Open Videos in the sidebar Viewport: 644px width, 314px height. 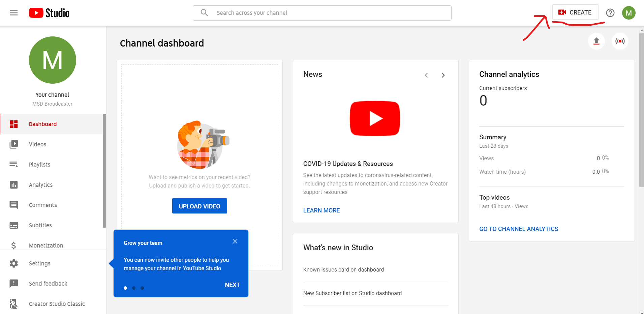click(x=51, y=144)
